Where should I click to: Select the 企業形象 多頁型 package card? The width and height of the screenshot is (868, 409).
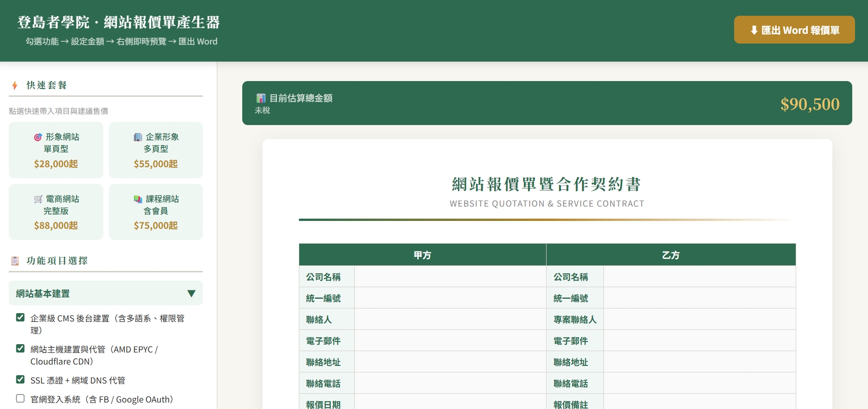[156, 150]
